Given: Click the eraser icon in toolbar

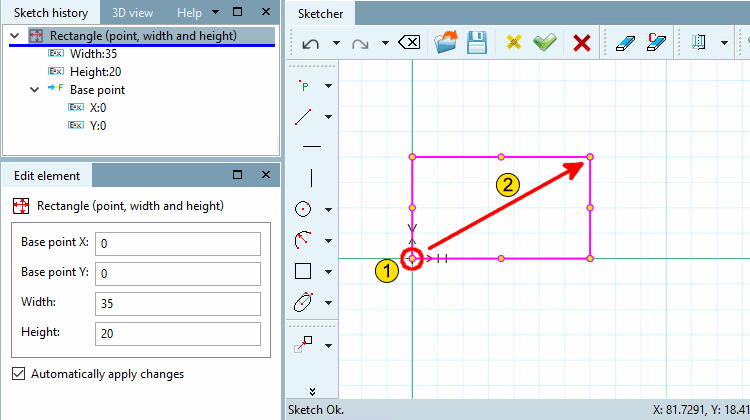Looking at the screenshot, I should tap(625, 43).
